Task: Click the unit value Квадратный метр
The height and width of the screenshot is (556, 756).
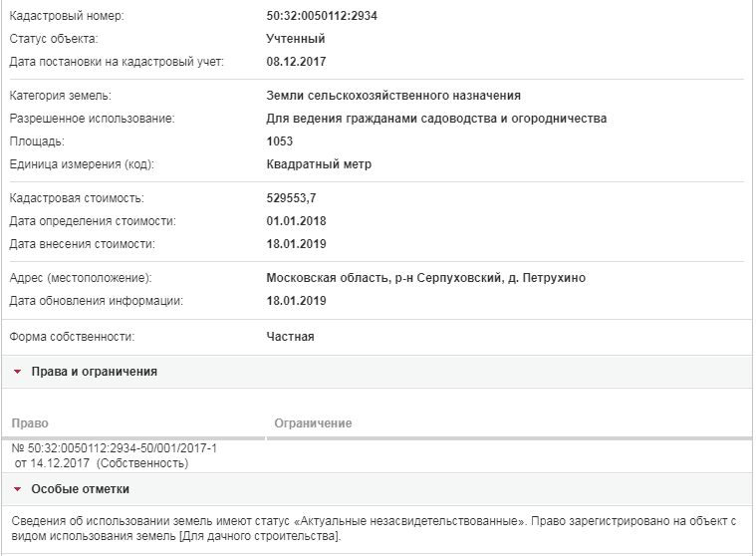Action: 319,164
